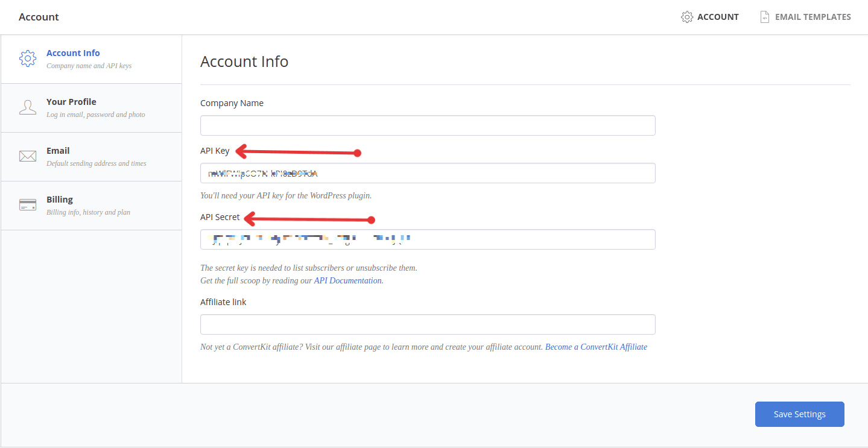This screenshot has height=448, width=868.
Task: Switch to EMAIL TEMPLATES tab
Action: [806, 17]
